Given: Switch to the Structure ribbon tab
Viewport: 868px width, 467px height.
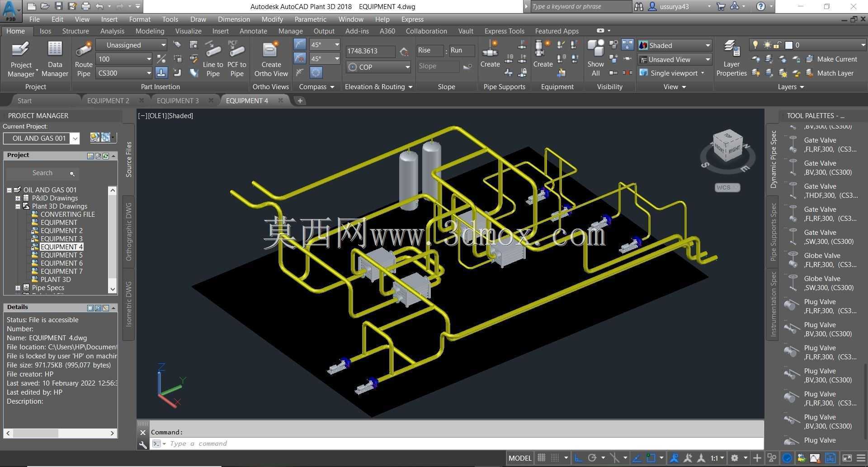Looking at the screenshot, I should click(75, 31).
